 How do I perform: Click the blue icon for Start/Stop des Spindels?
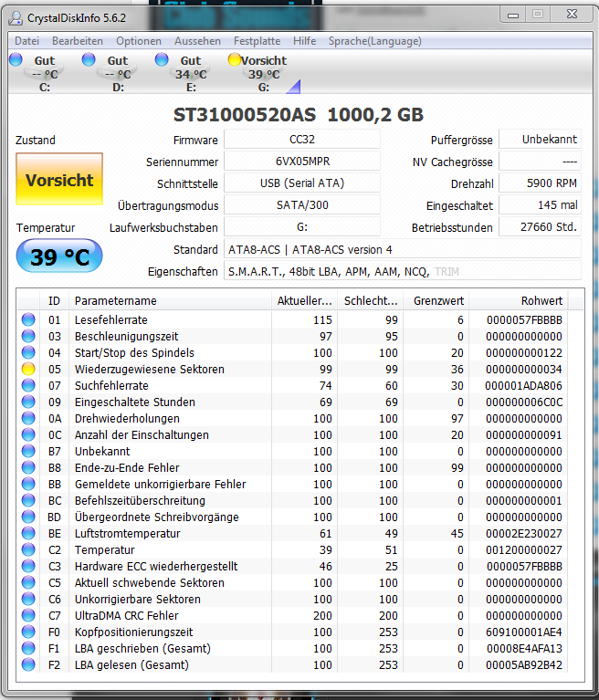[x=28, y=352]
